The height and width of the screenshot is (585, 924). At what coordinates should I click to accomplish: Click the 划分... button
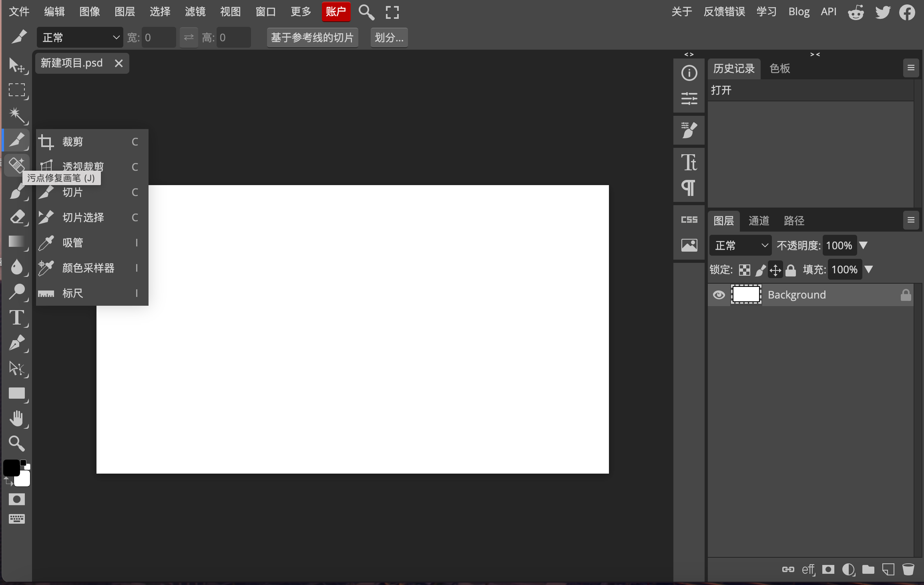[389, 38]
